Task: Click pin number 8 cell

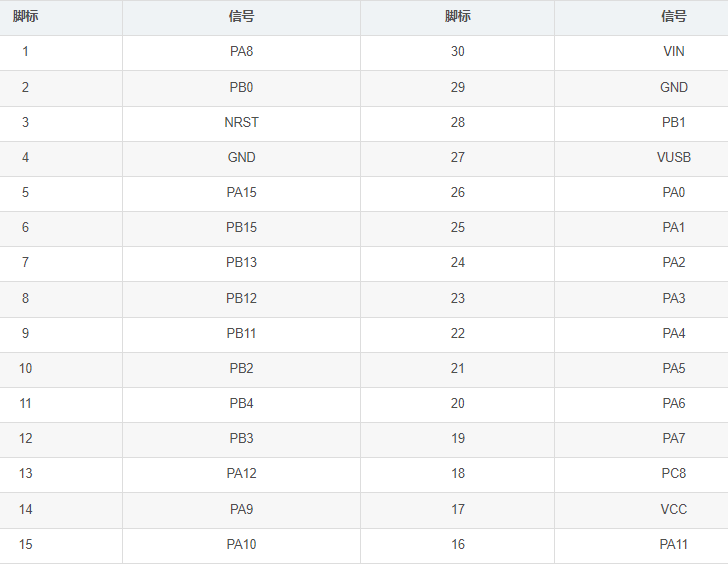Action: tap(25, 298)
